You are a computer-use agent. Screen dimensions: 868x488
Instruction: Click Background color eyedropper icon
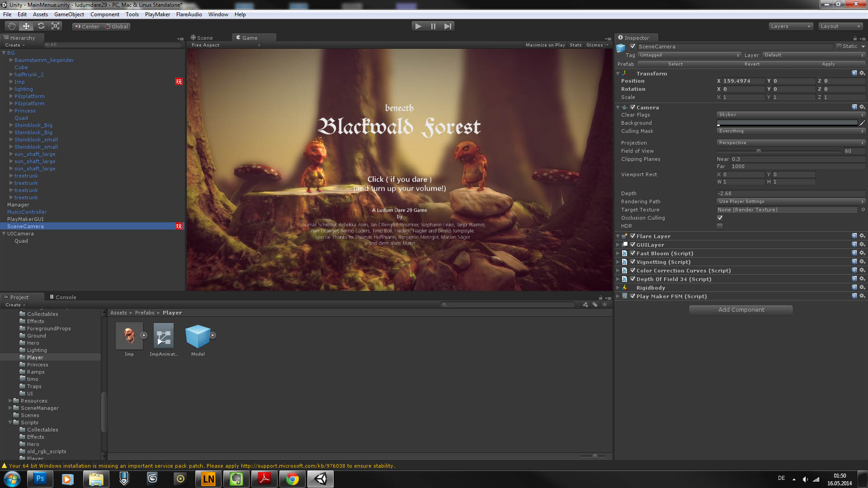862,123
